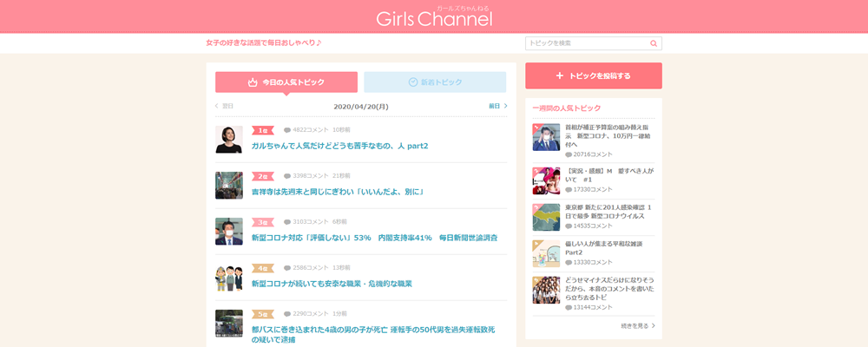Click the 4位 rank badge
The image size is (868, 347).
263,268
